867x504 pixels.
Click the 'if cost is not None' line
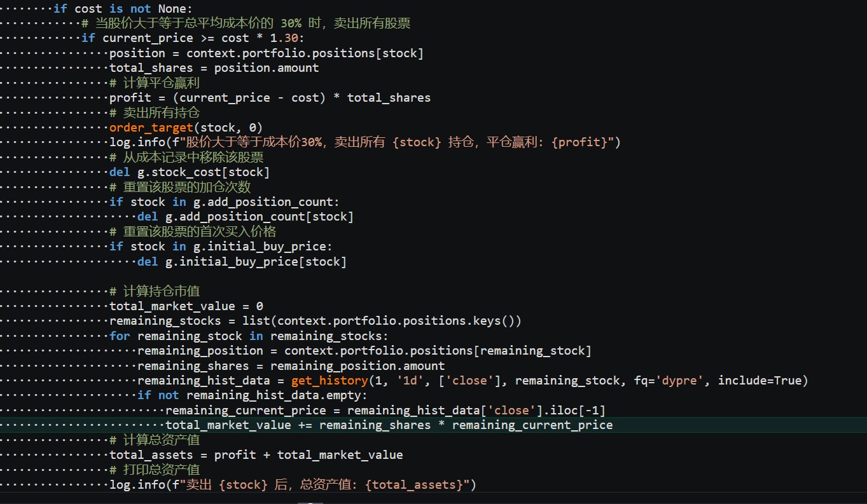point(122,8)
